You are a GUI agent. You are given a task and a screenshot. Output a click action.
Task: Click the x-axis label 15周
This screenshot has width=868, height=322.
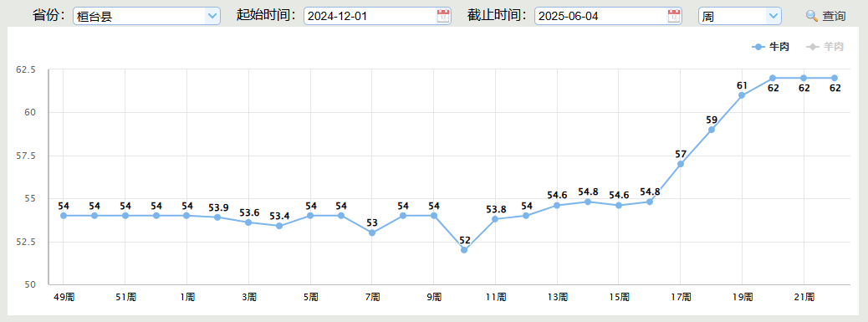click(x=619, y=297)
